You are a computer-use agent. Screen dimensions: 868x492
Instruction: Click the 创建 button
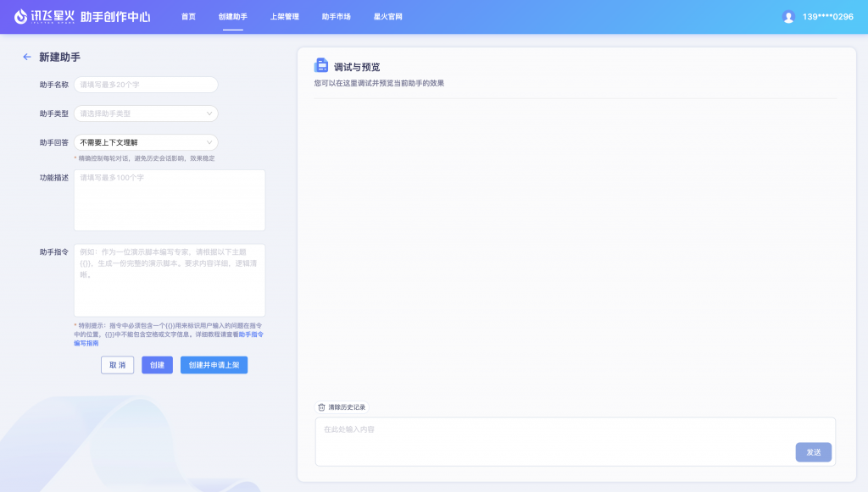(x=156, y=364)
